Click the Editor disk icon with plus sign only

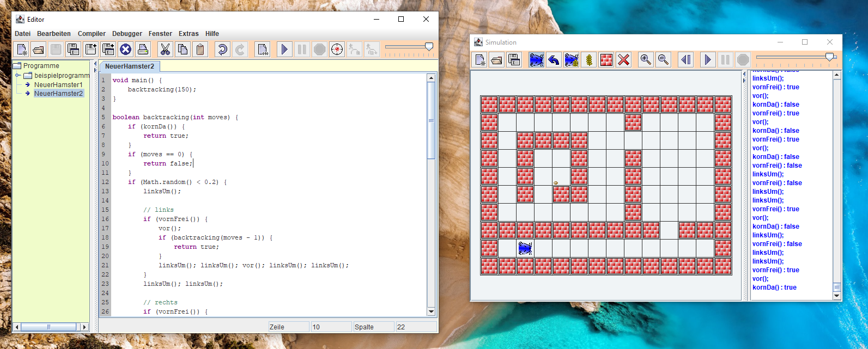click(x=91, y=50)
